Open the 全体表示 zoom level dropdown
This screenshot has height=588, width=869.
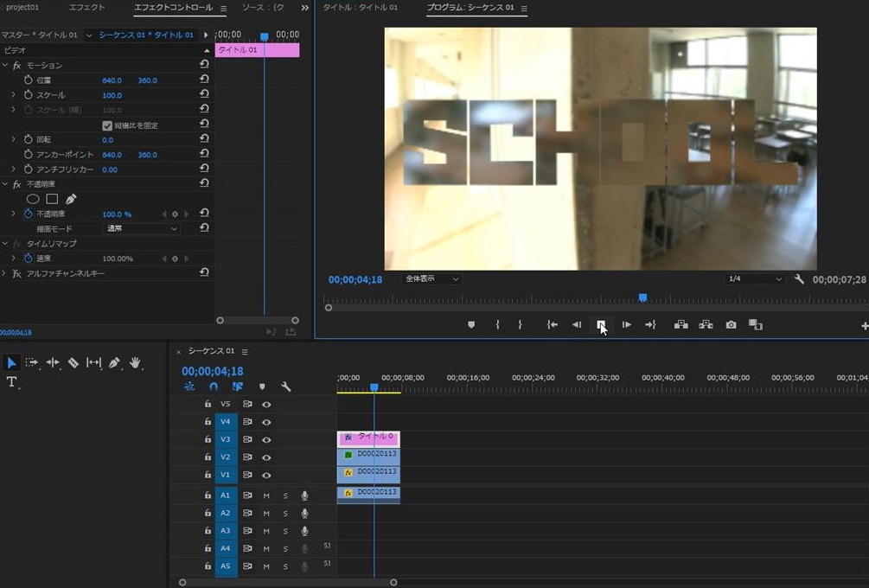431,279
